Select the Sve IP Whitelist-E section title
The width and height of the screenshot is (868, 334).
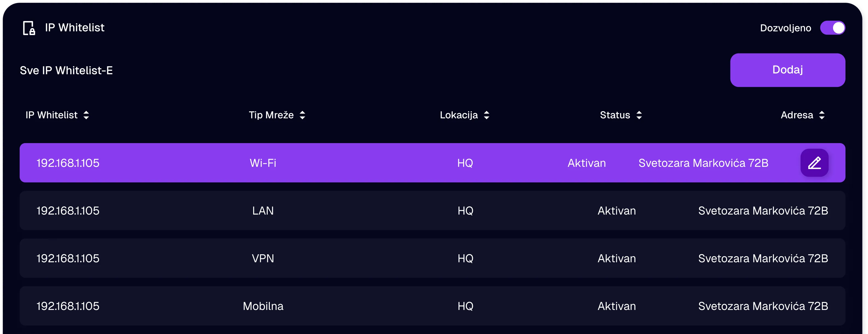(x=66, y=70)
